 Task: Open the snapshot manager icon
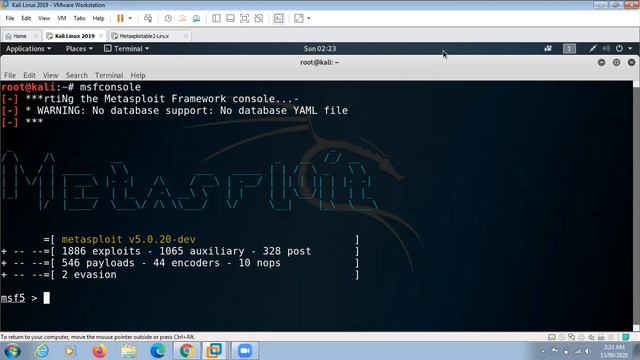(196, 18)
